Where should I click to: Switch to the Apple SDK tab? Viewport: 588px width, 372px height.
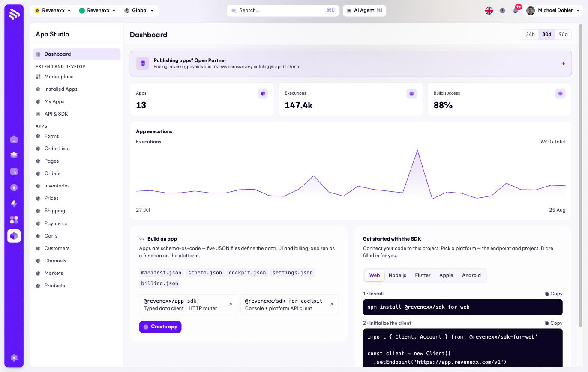[x=446, y=275]
